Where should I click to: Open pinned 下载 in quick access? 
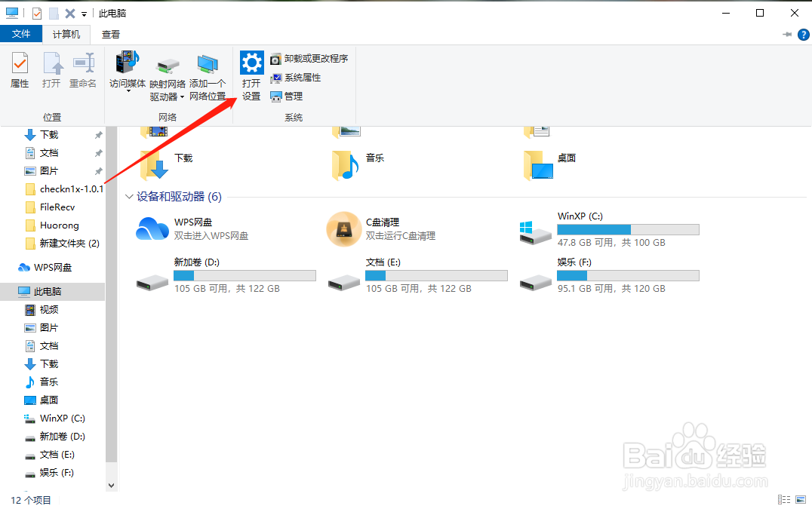pyautogui.click(x=49, y=135)
